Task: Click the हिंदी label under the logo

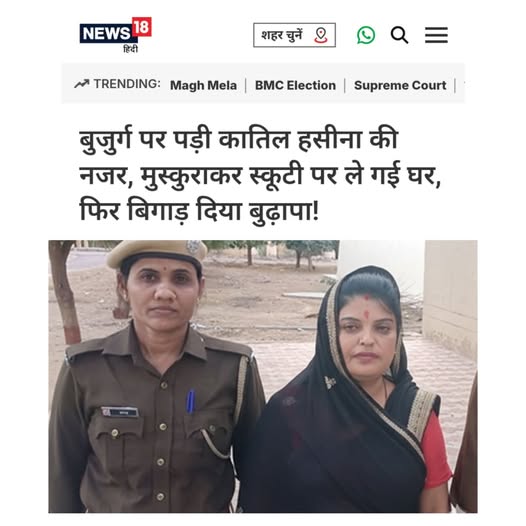Action: (130, 49)
